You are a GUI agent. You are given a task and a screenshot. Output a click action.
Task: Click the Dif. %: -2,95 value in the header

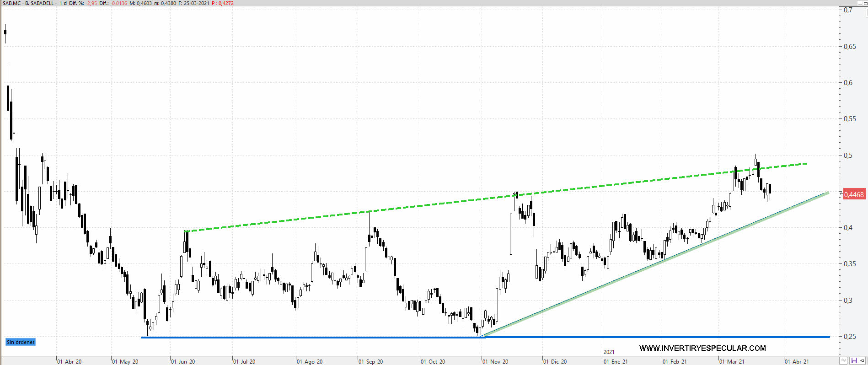click(83, 3)
